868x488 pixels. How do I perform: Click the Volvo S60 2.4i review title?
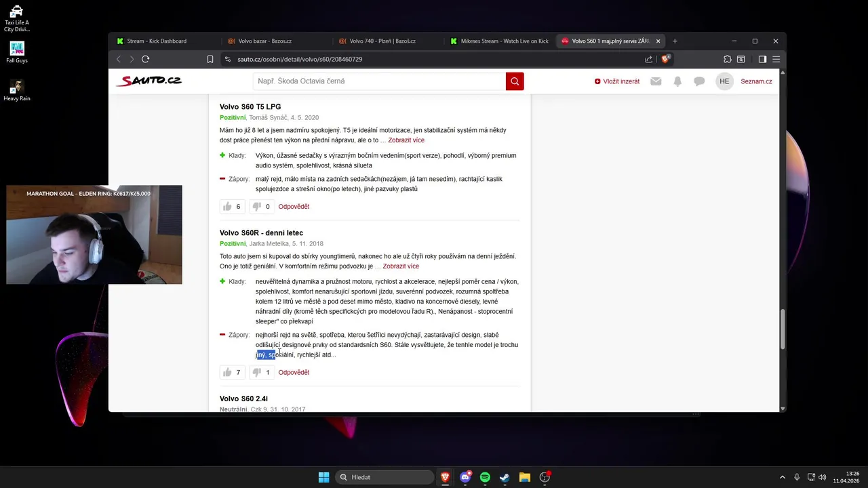click(x=243, y=399)
